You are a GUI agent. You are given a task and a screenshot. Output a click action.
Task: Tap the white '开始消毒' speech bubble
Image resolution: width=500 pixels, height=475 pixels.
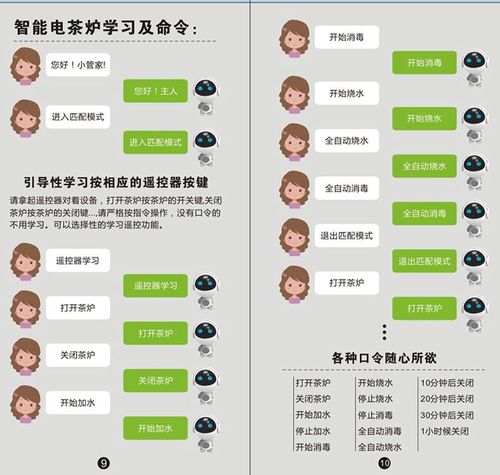pyautogui.click(x=347, y=37)
